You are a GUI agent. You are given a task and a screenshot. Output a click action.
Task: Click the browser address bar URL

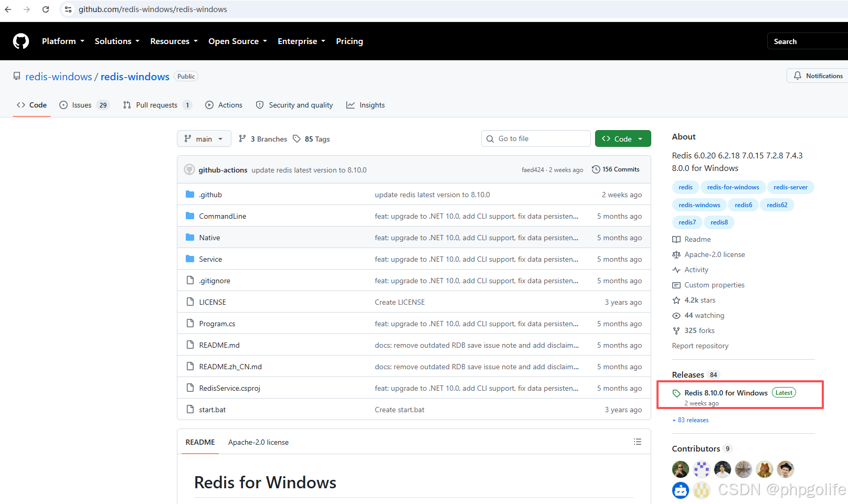coord(153,9)
